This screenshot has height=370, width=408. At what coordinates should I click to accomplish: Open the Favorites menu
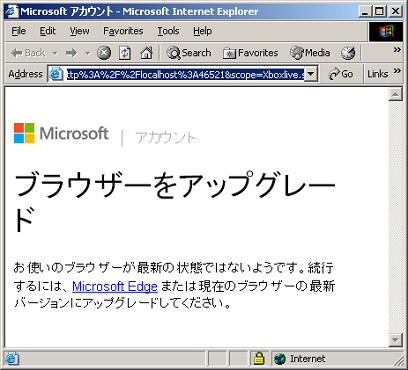click(123, 31)
